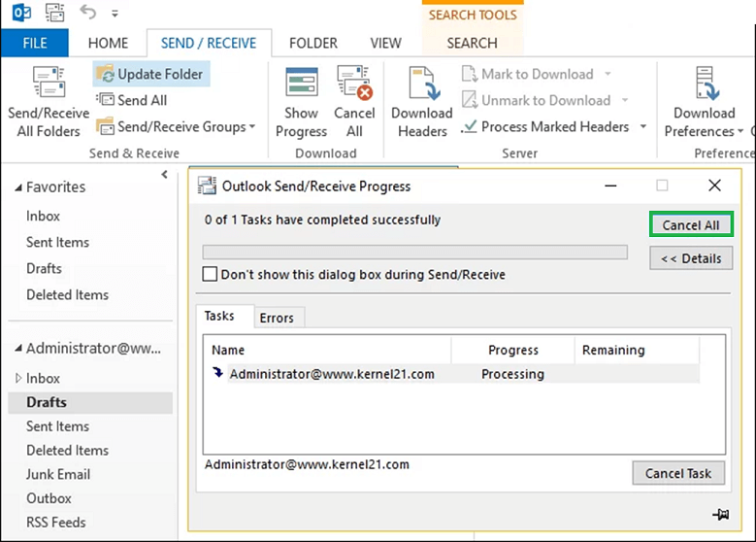This screenshot has width=756, height=542.
Task: Click Send/Receive Progress dialog title icon
Action: pyautogui.click(x=207, y=186)
